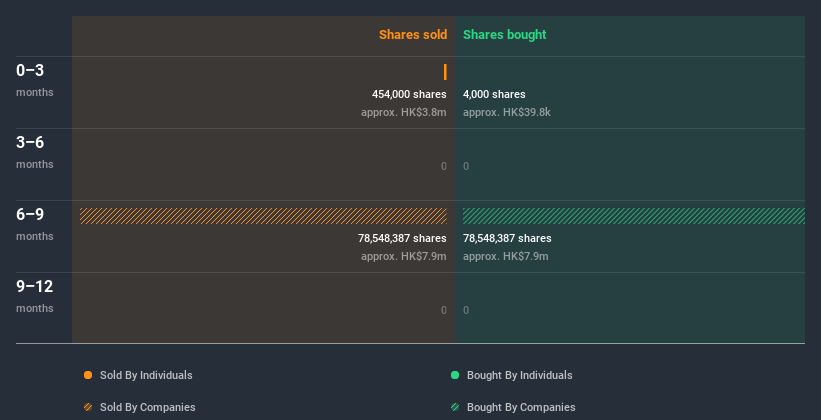Click the 9–12 months row label
This screenshot has width=821, height=420.
35,296
